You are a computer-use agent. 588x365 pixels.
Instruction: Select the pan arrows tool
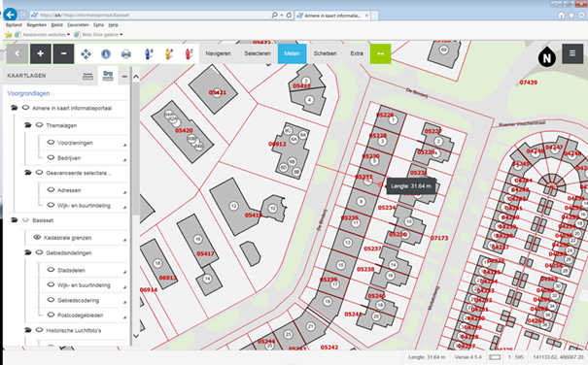click(x=86, y=54)
